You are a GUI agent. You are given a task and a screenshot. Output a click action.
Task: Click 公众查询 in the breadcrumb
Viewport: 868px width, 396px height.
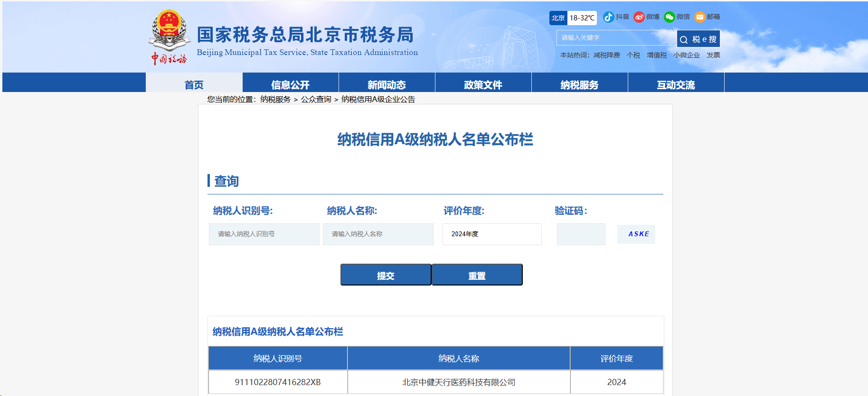(316, 99)
